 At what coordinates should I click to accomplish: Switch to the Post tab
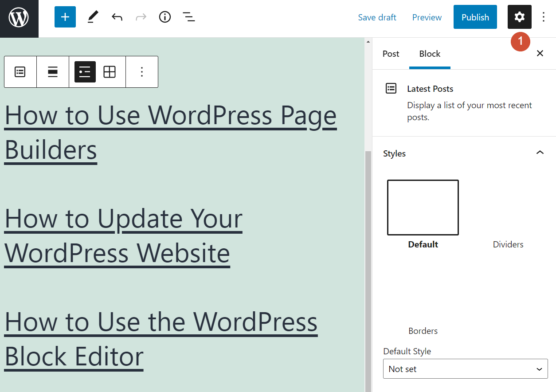(391, 54)
